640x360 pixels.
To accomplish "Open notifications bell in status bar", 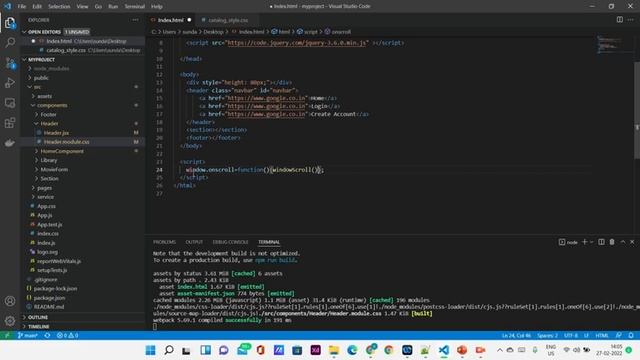I will (631, 336).
